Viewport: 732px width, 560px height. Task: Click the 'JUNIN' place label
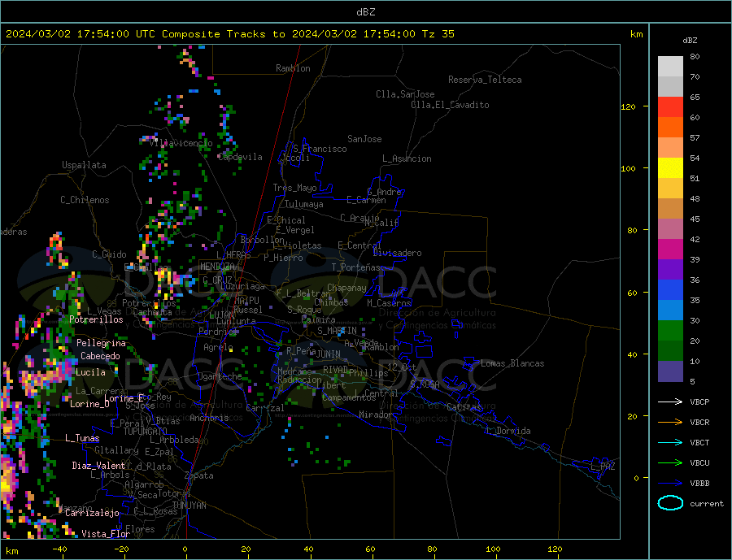pos(329,354)
